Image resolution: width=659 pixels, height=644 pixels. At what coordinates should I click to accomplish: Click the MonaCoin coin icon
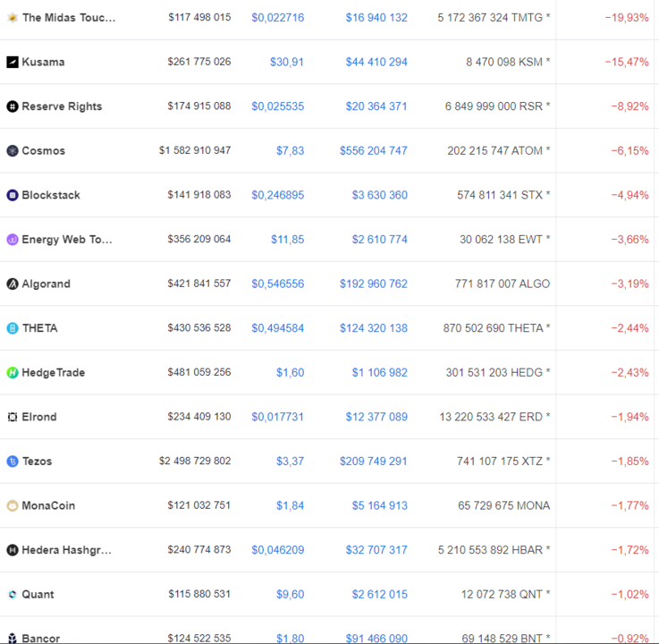[x=13, y=505]
